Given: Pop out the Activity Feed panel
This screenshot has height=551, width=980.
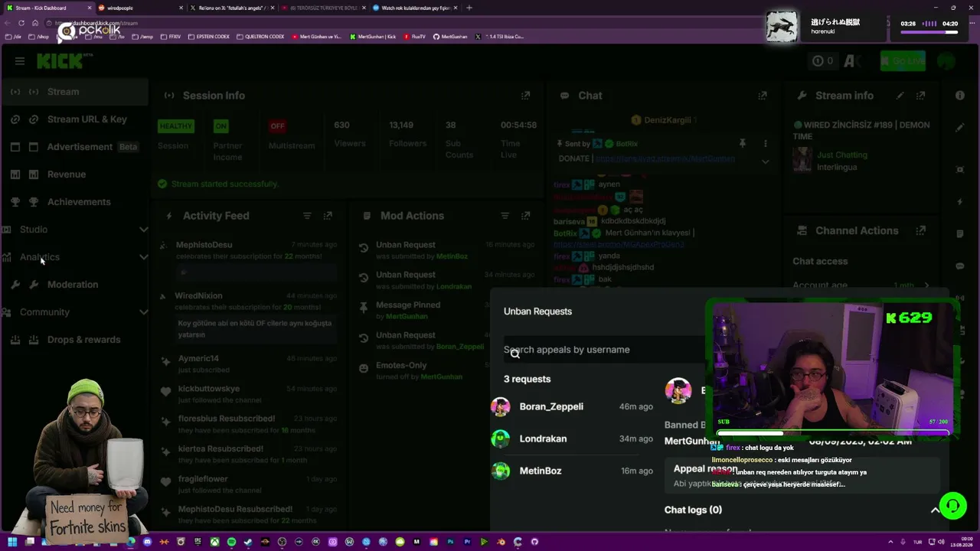Looking at the screenshot, I should coord(328,216).
